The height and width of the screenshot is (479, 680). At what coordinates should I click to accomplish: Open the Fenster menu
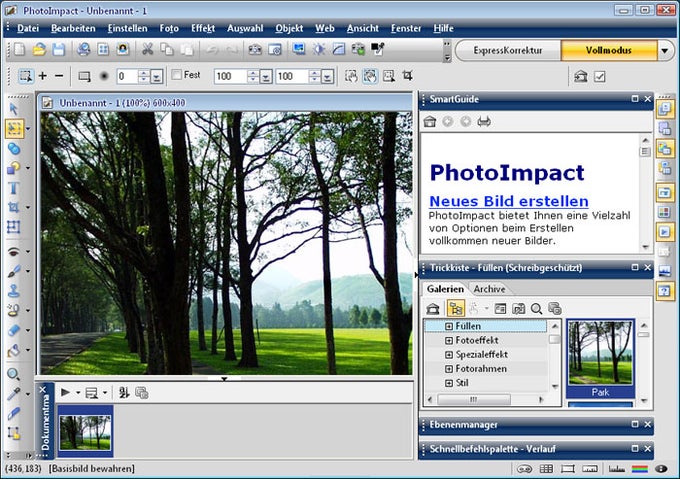(x=406, y=28)
